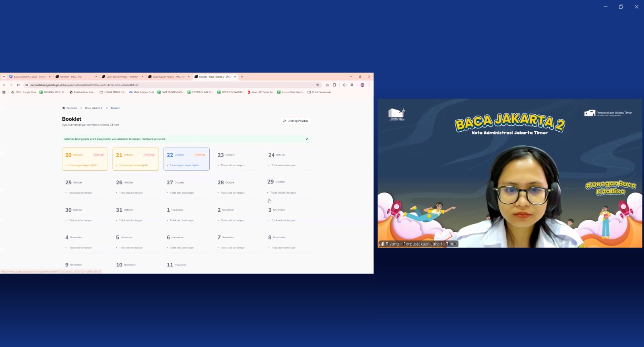Open the Chrome three-dot menu
The image size is (644, 347).
tap(369, 85)
